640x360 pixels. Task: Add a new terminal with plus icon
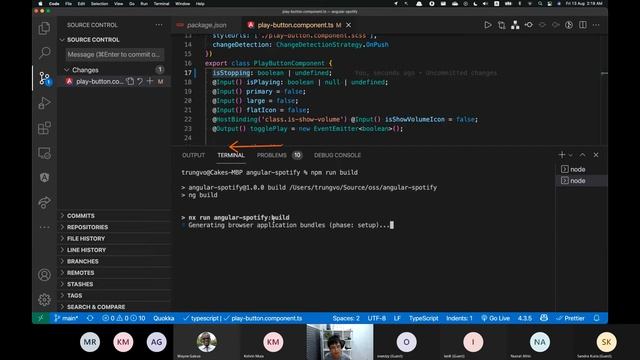[562, 155]
